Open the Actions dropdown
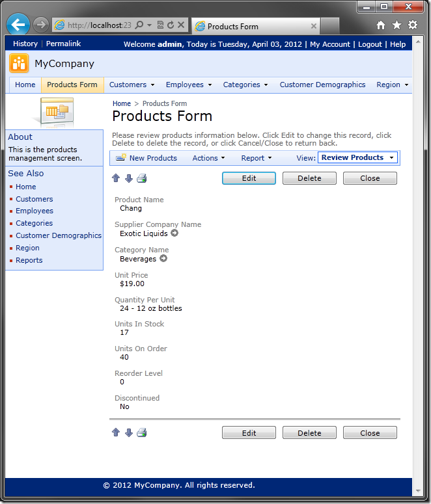Screen dimensions: 431x504 click(208, 158)
